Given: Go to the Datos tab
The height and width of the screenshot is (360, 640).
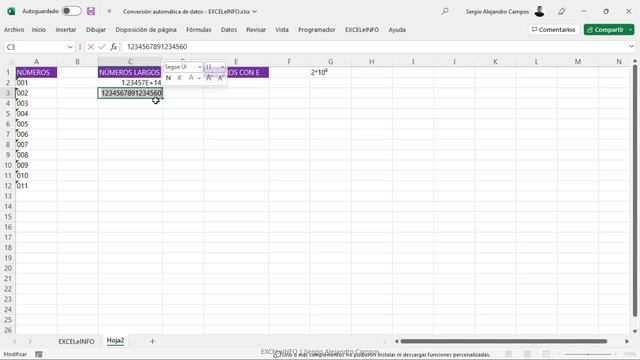Looking at the screenshot, I should pyautogui.click(x=229, y=30).
